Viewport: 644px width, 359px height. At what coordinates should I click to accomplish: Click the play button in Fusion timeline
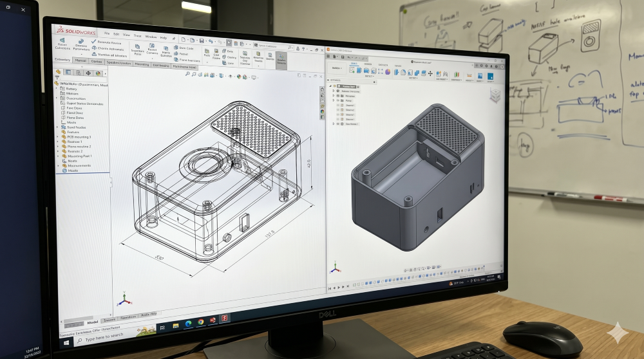(339, 288)
